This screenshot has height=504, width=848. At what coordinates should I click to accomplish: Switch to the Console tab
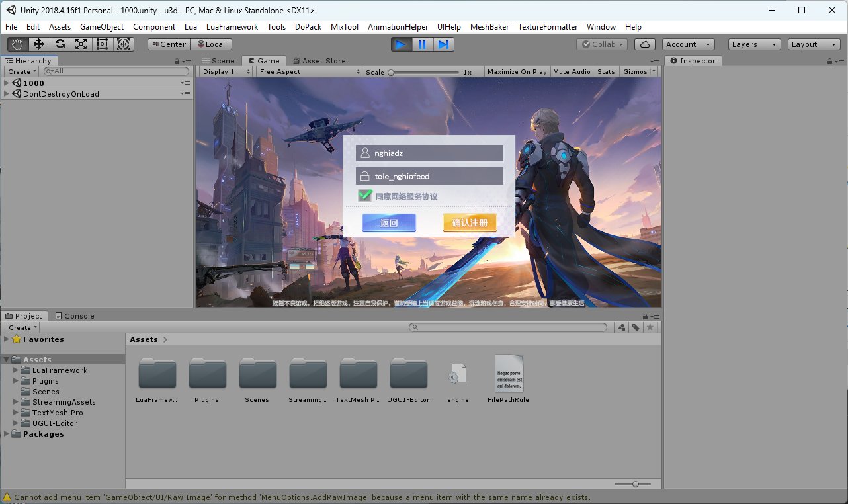(x=75, y=316)
